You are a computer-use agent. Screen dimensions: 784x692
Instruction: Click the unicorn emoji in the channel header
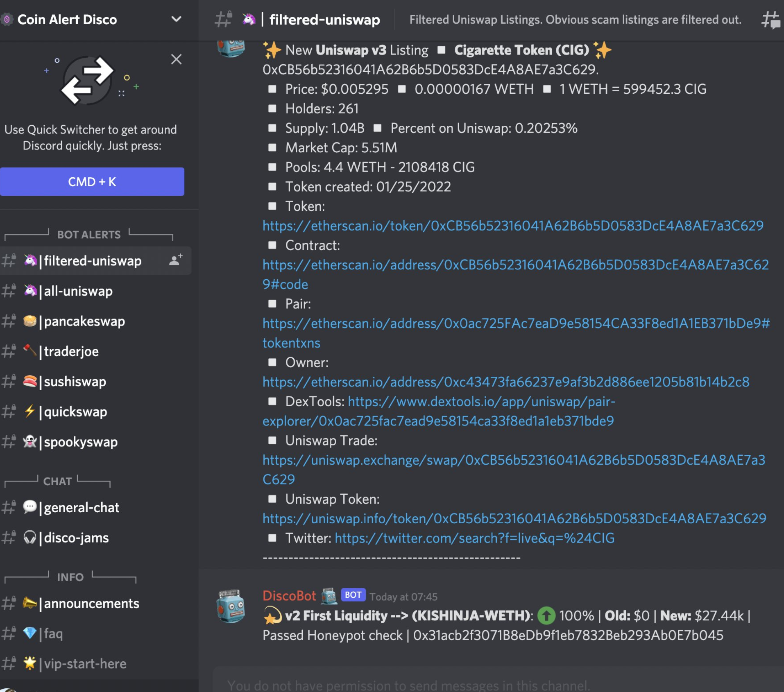pos(249,19)
